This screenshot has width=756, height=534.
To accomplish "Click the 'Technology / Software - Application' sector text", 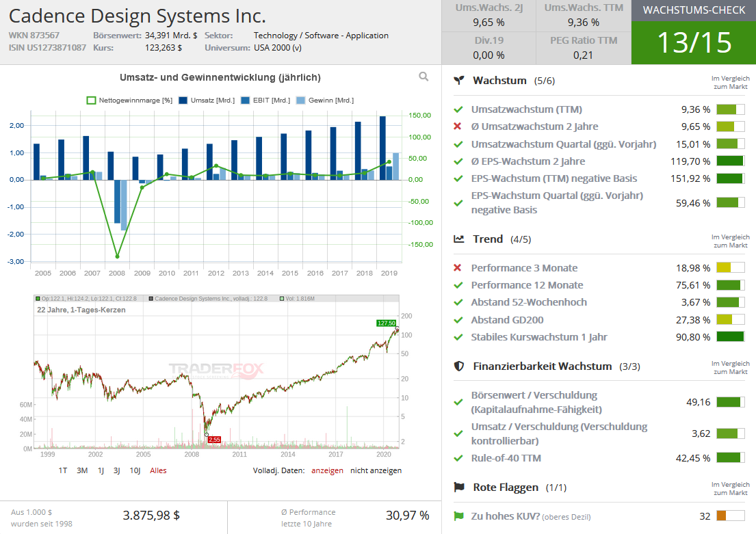I will [x=321, y=35].
